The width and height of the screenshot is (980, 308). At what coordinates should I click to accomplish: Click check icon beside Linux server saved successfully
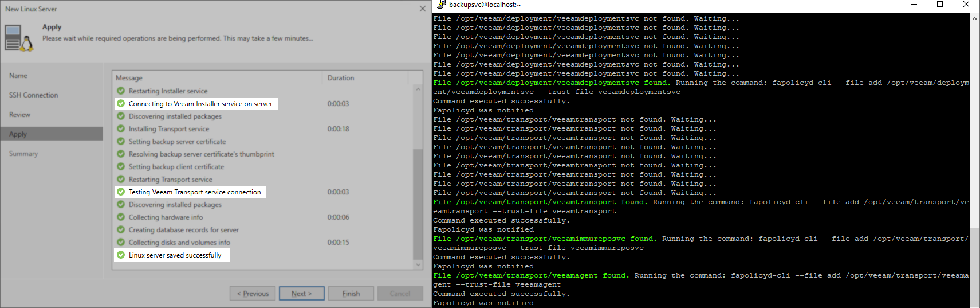121,255
